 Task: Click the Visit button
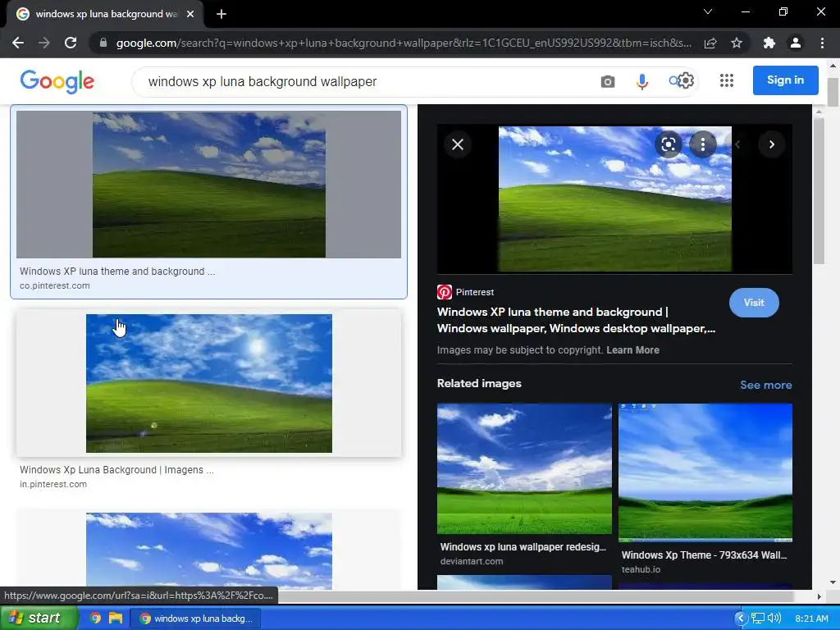(754, 303)
